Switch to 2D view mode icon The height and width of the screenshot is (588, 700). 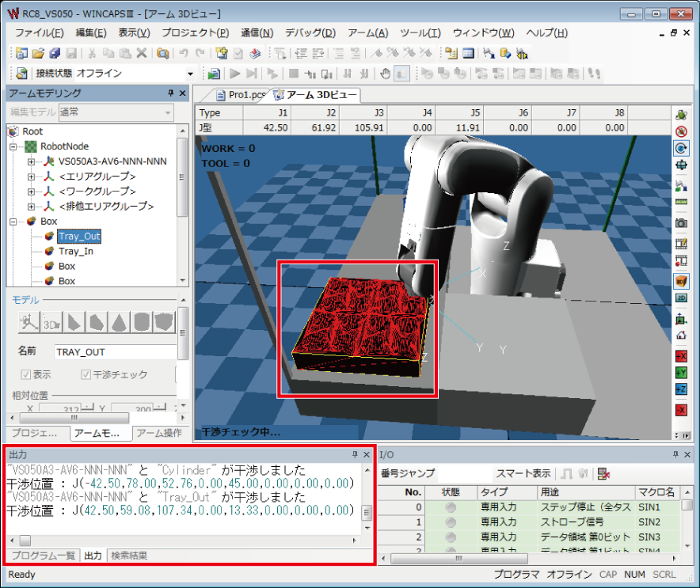681,298
